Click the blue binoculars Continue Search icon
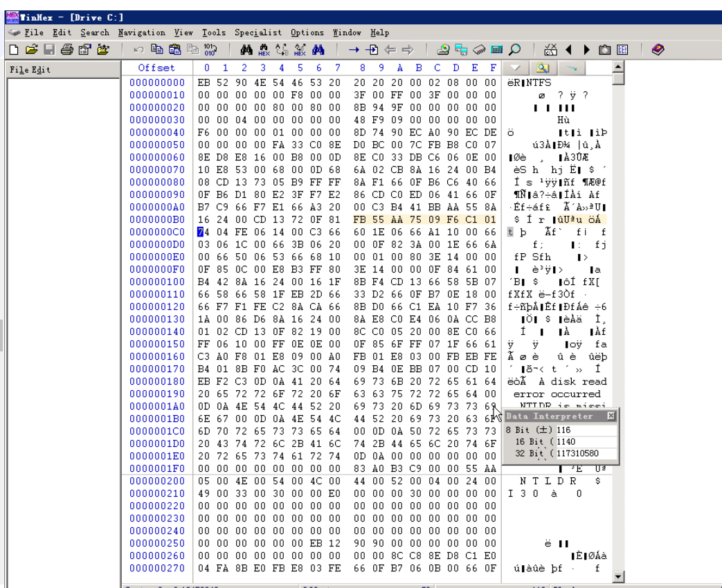This screenshot has width=722, height=588. point(318,50)
